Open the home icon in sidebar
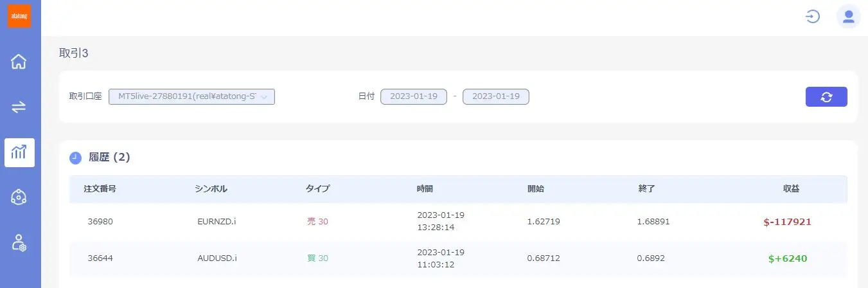The image size is (868, 288). click(19, 62)
